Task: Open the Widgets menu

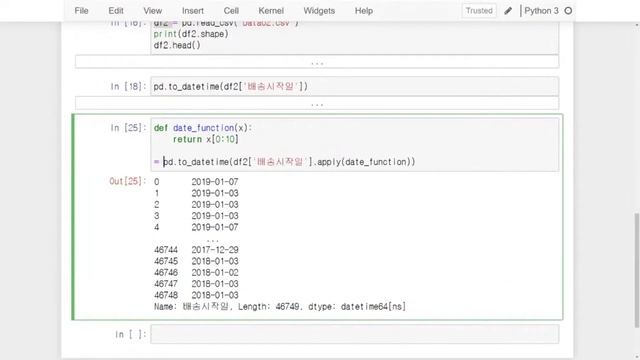Action: (x=319, y=11)
